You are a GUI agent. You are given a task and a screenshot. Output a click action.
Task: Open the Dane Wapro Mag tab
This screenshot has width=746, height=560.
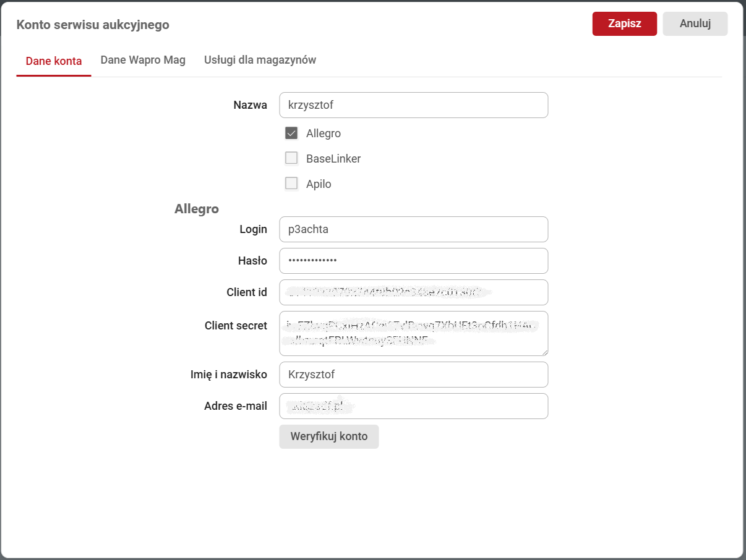coord(143,60)
